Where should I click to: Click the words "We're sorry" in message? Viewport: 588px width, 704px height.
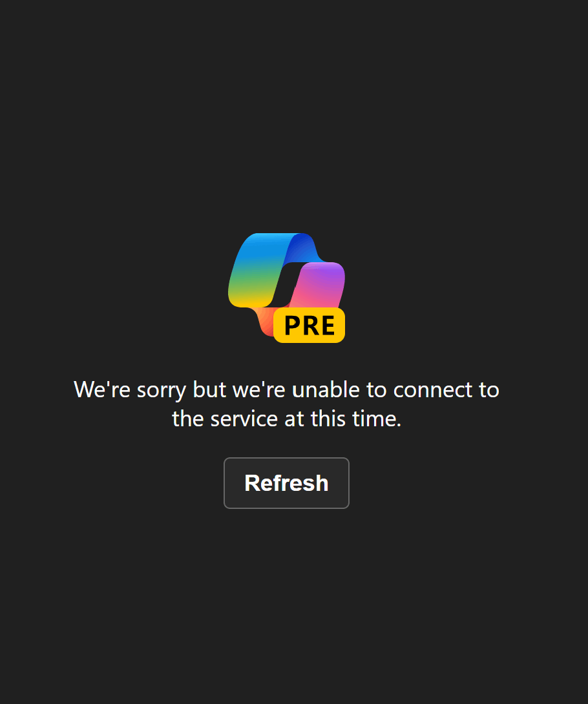click(x=130, y=389)
